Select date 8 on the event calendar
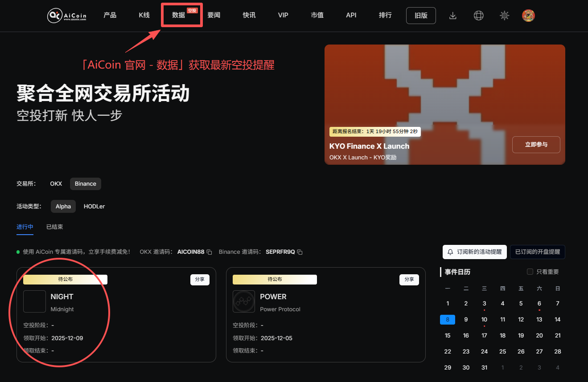The width and height of the screenshot is (588, 382). pos(448,319)
